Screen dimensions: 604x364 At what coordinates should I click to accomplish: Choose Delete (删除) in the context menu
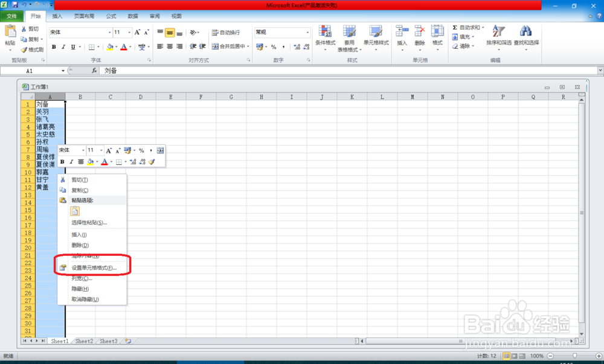pos(92,245)
